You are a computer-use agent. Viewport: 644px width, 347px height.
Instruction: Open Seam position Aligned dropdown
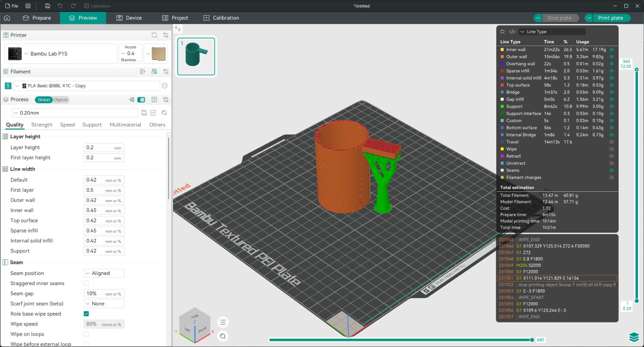pos(104,273)
